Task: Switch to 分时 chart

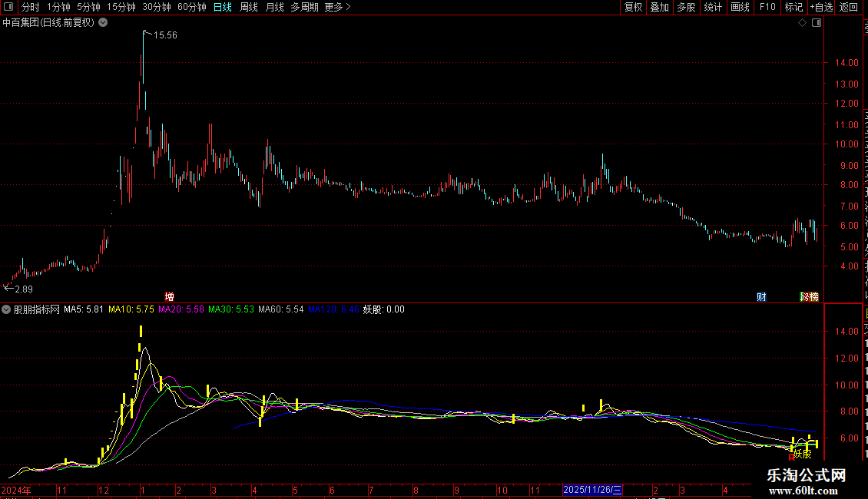Action: coord(31,7)
